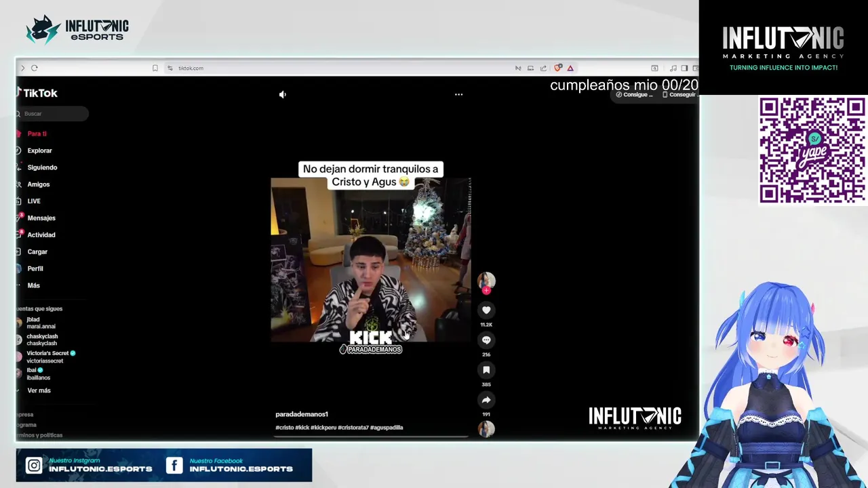This screenshot has width=868, height=488.
Task: Open Victoria's Secret followed account
Action: (45, 357)
